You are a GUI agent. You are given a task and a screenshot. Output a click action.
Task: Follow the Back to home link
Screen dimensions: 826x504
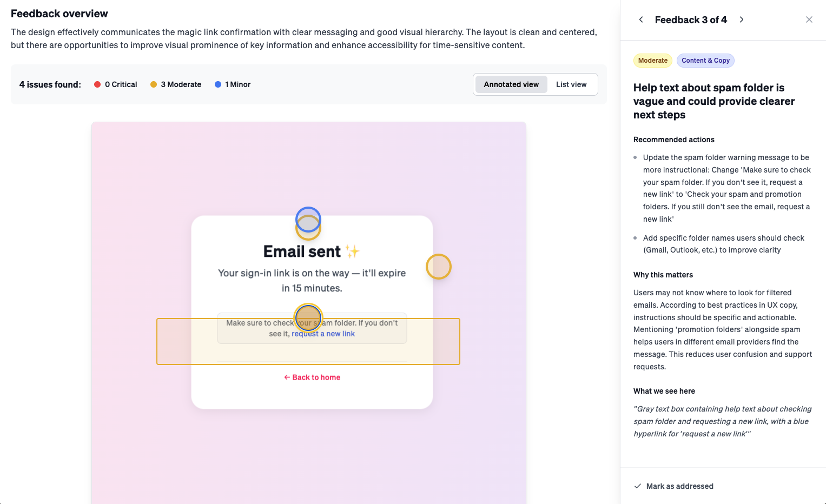tap(312, 377)
